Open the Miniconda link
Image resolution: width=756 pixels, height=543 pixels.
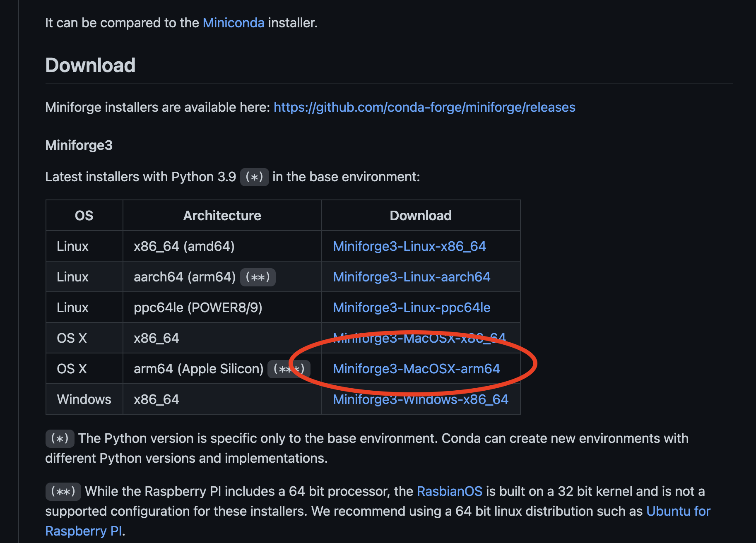point(233,23)
